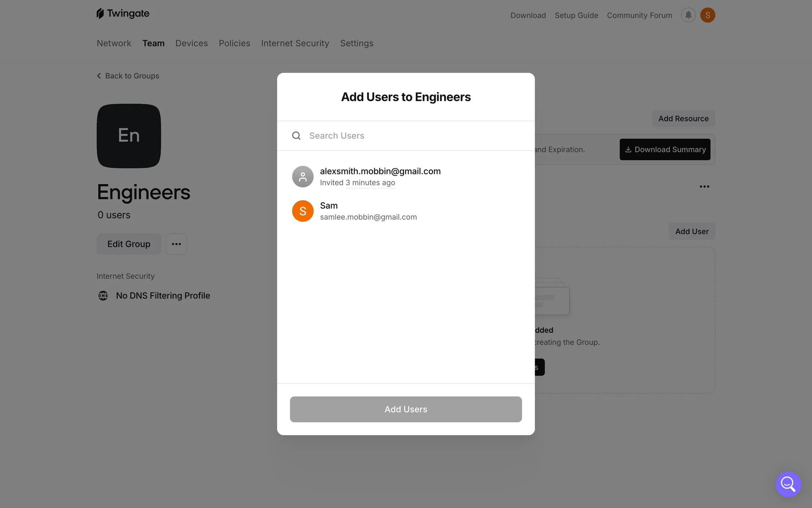Click the search magnifier icon in dialog
This screenshot has height=508, width=812.
click(x=296, y=135)
